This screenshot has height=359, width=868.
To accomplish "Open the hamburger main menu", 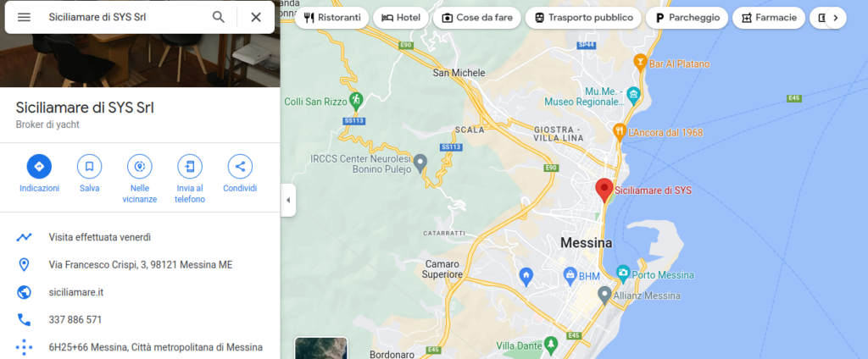I will [x=24, y=17].
